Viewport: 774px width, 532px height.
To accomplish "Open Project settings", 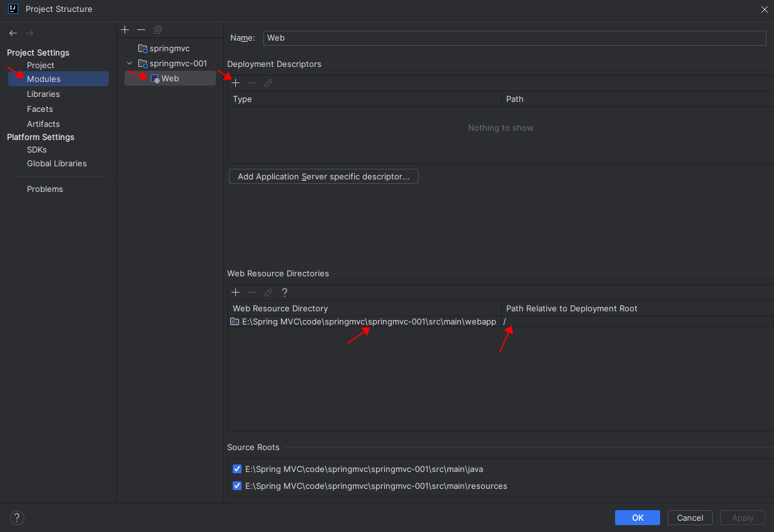I will [x=41, y=65].
